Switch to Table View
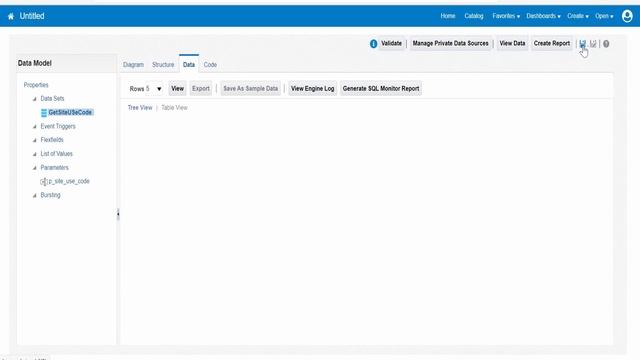This screenshot has height=360, width=640. (174, 108)
